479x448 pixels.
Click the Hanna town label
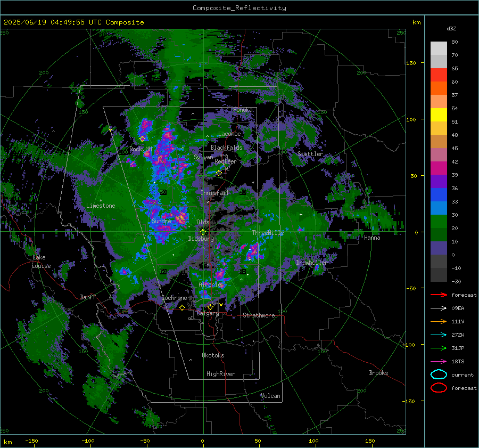[x=372, y=238]
